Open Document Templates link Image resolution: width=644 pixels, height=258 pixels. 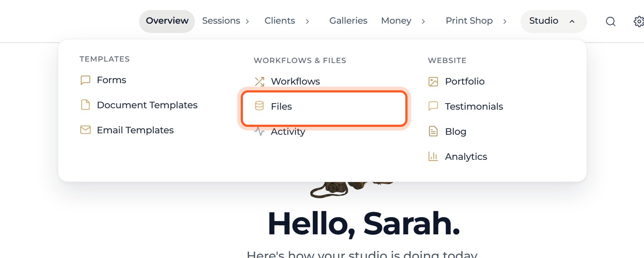[147, 105]
